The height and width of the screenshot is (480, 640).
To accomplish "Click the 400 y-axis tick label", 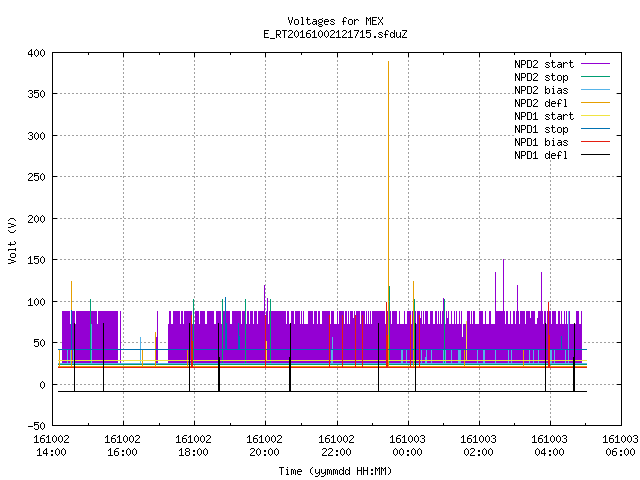I will coord(37,53).
